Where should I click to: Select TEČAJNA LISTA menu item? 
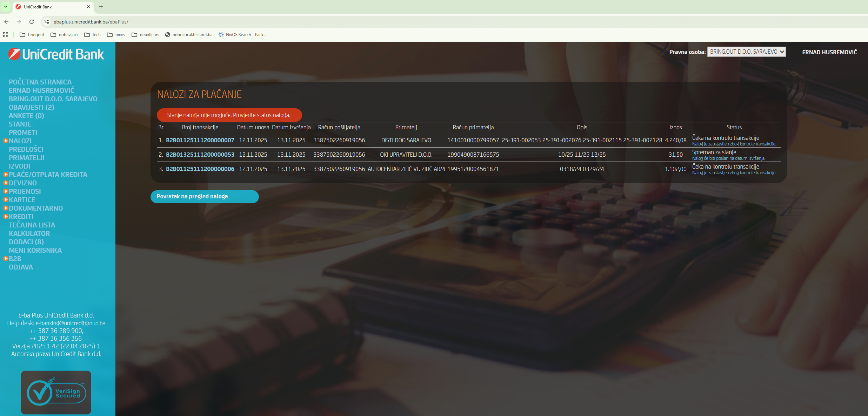point(32,225)
